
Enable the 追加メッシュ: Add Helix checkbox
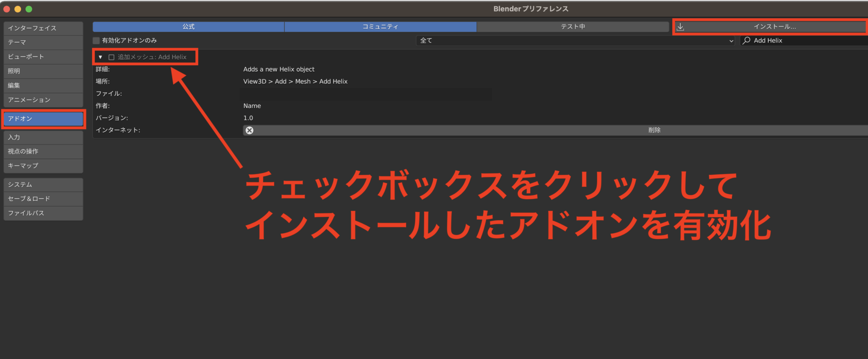(x=111, y=57)
